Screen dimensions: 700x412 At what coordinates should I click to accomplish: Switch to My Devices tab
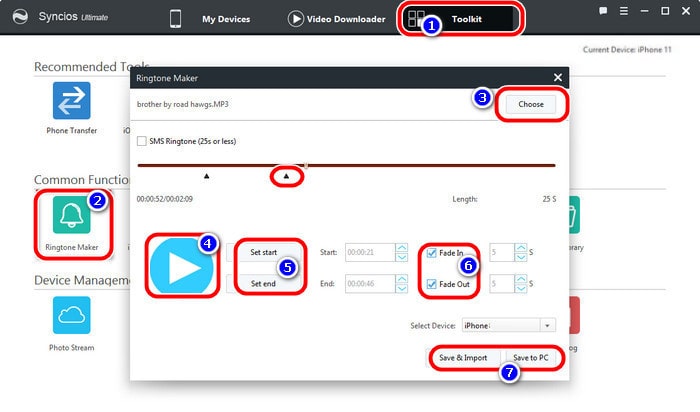tap(226, 19)
